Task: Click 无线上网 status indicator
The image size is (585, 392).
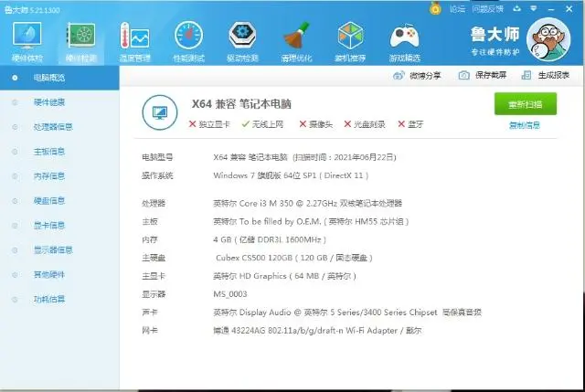Action: tap(262, 124)
